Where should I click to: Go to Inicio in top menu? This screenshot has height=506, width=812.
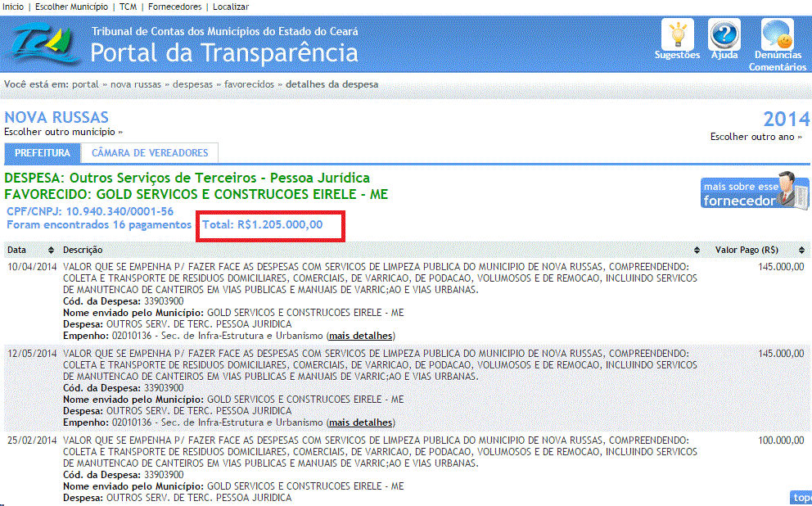click(x=13, y=7)
